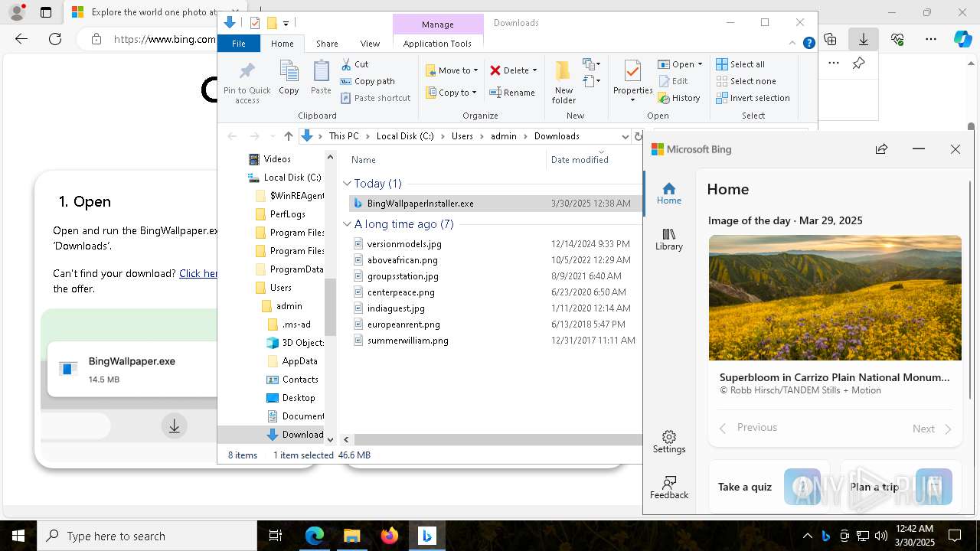This screenshot has height=551, width=980.
Task: Click Plan a trip card
Action: pyautogui.click(x=901, y=487)
